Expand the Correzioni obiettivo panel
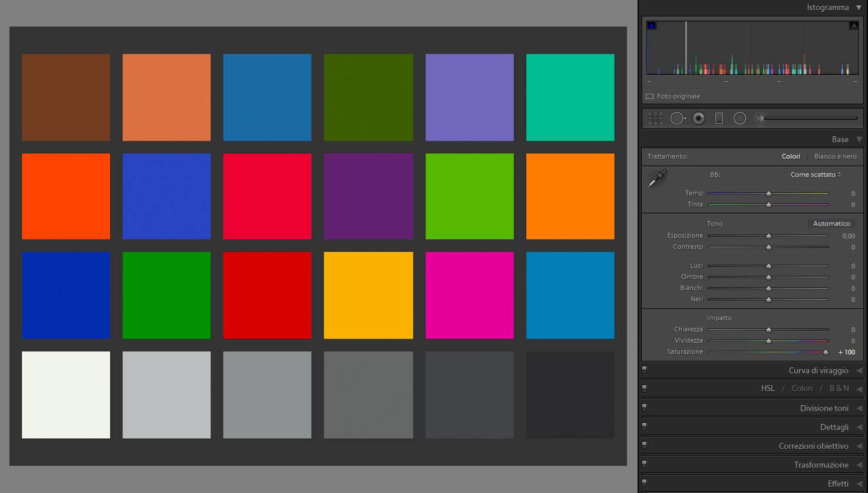 pos(813,446)
